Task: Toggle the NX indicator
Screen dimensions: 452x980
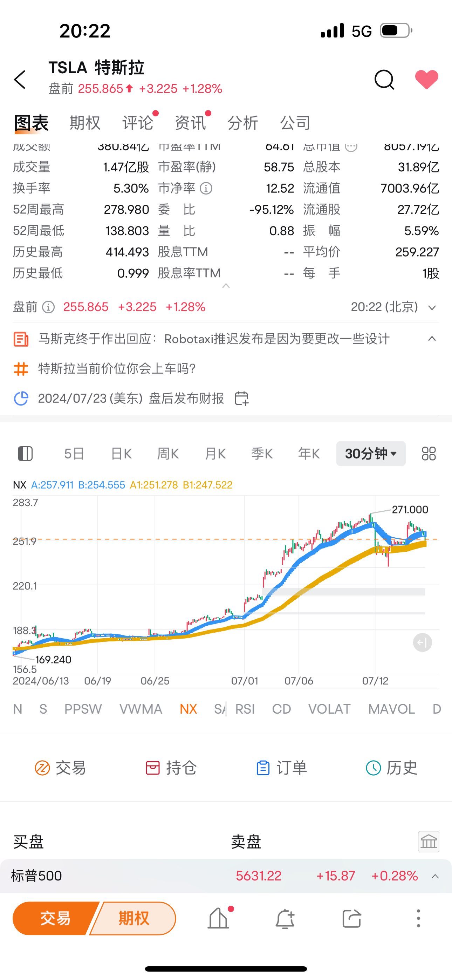Action: [189, 709]
